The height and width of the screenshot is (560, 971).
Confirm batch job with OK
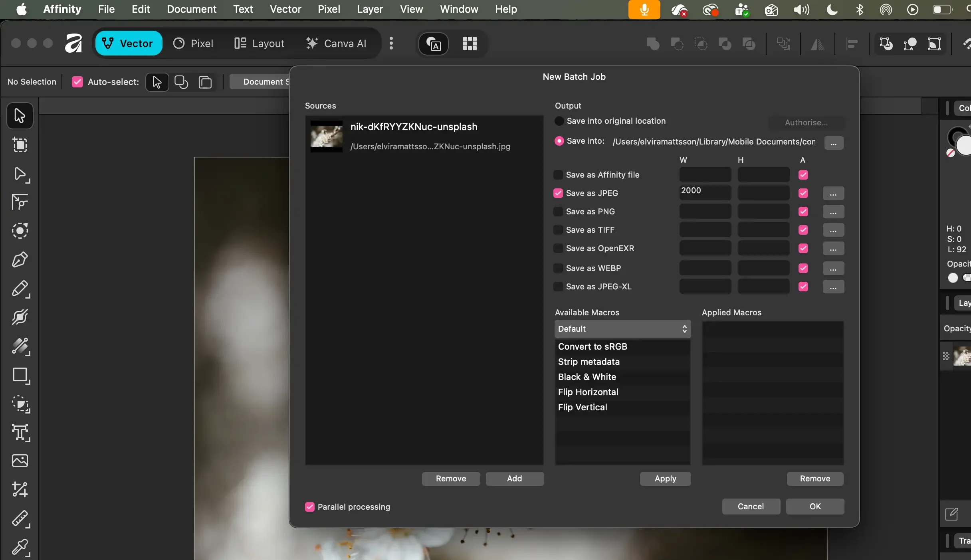(815, 507)
